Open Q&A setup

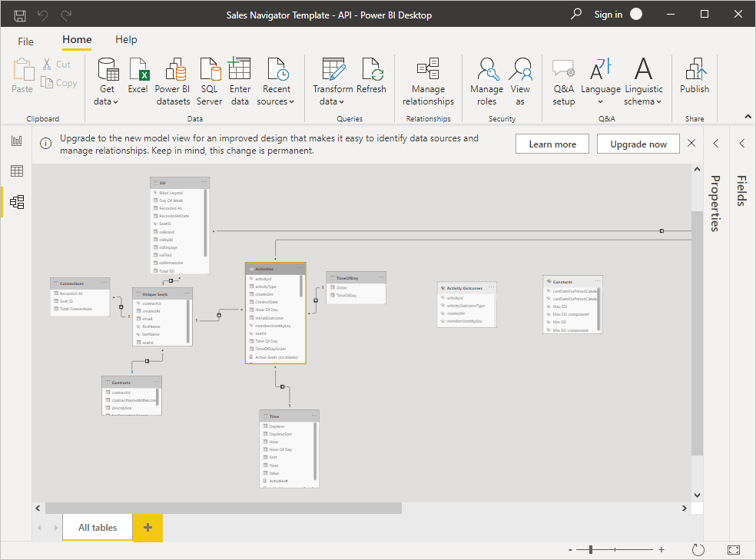coord(564,81)
